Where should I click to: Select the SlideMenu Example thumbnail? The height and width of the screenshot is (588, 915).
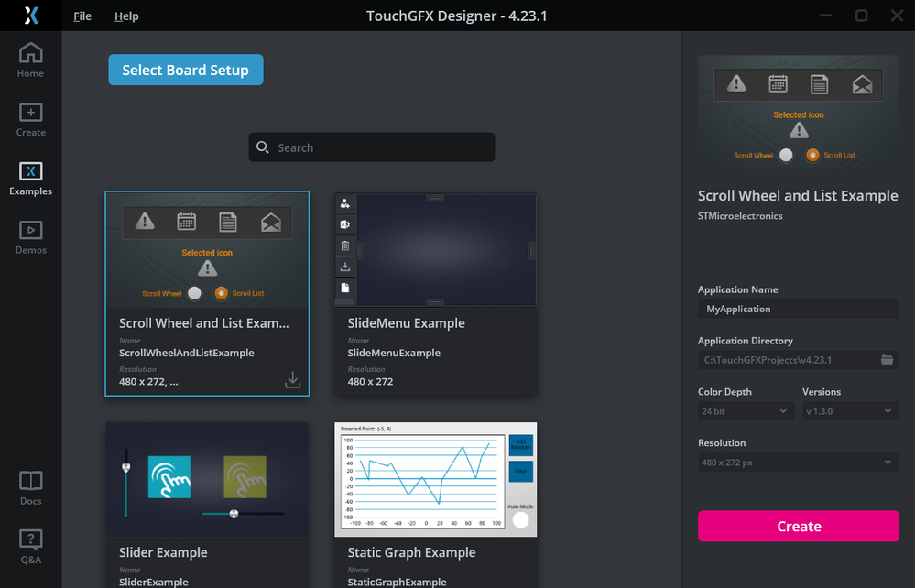435,250
